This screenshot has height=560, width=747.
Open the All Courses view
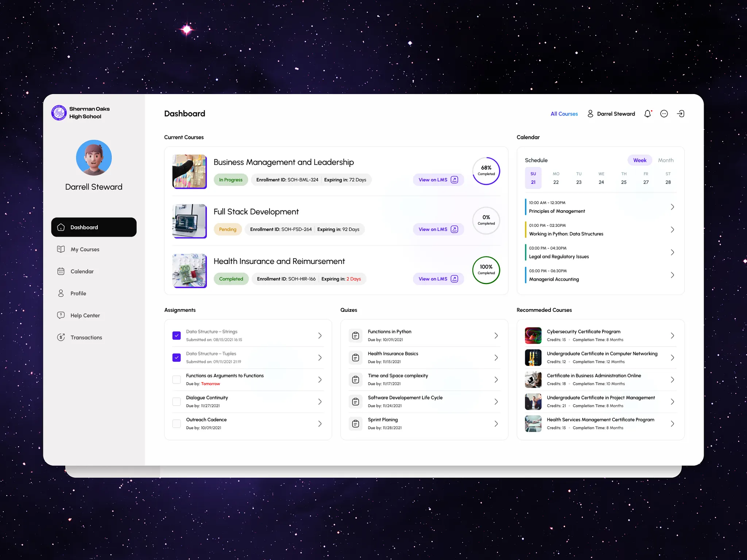(x=564, y=113)
